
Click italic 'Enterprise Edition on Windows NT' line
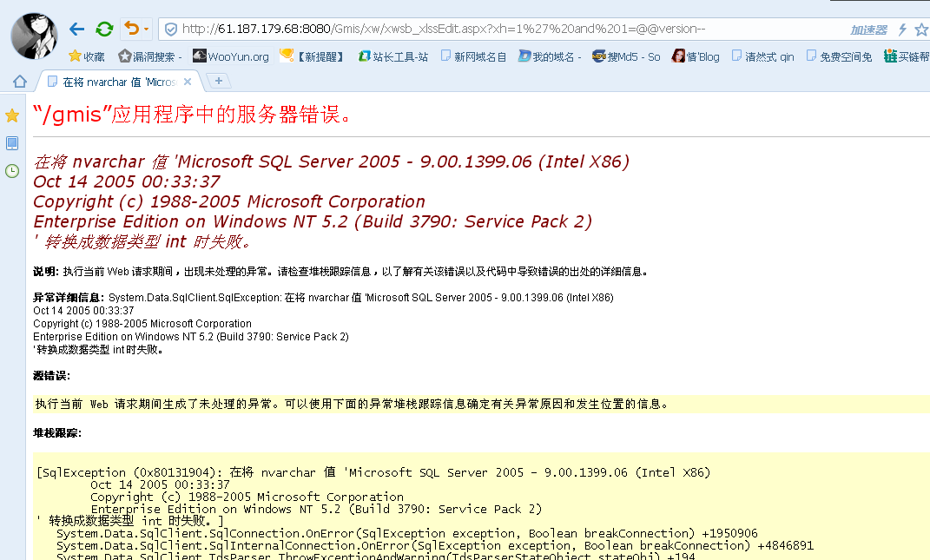[x=313, y=222]
